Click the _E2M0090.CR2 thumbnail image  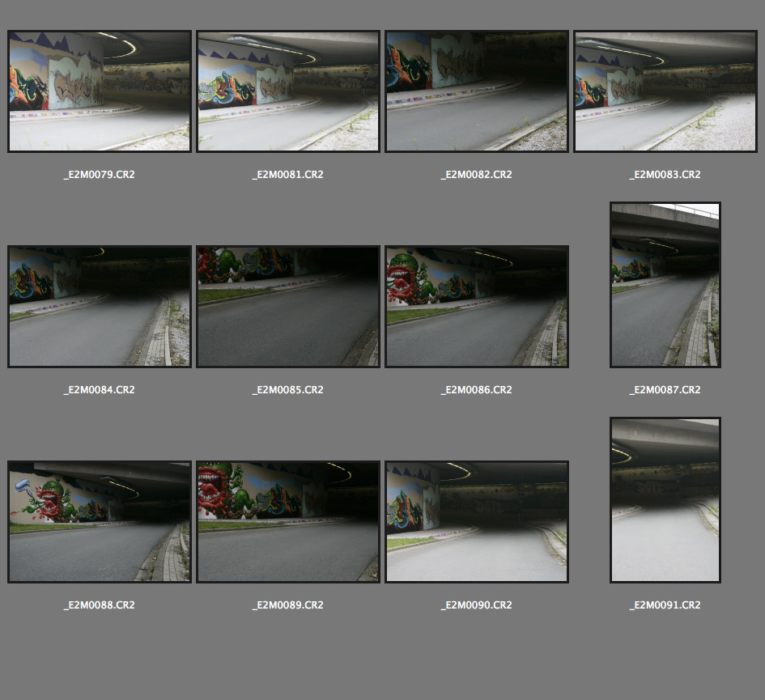[477, 522]
